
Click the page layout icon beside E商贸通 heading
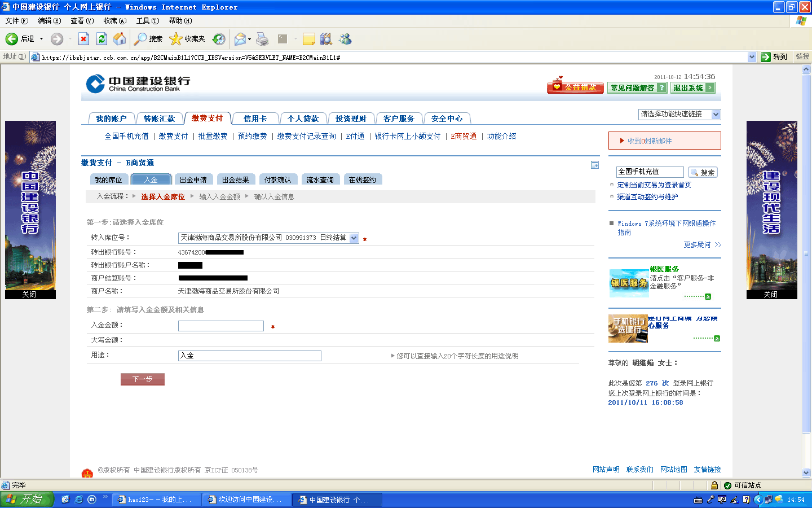pos(594,165)
